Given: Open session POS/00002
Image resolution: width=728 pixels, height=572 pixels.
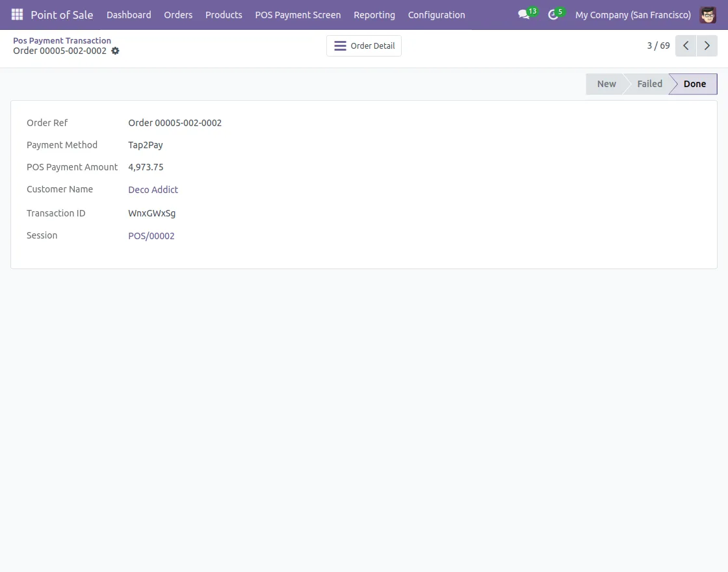Looking at the screenshot, I should pos(151,235).
